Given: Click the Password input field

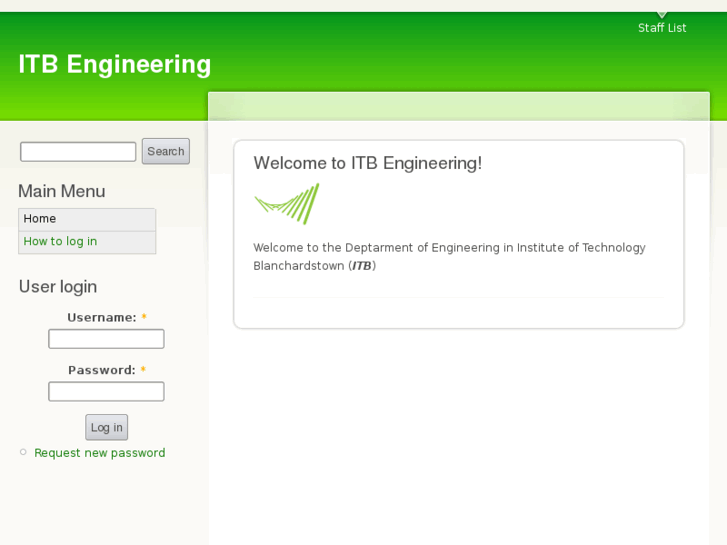Looking at the screenshot, I should (106, 391).
